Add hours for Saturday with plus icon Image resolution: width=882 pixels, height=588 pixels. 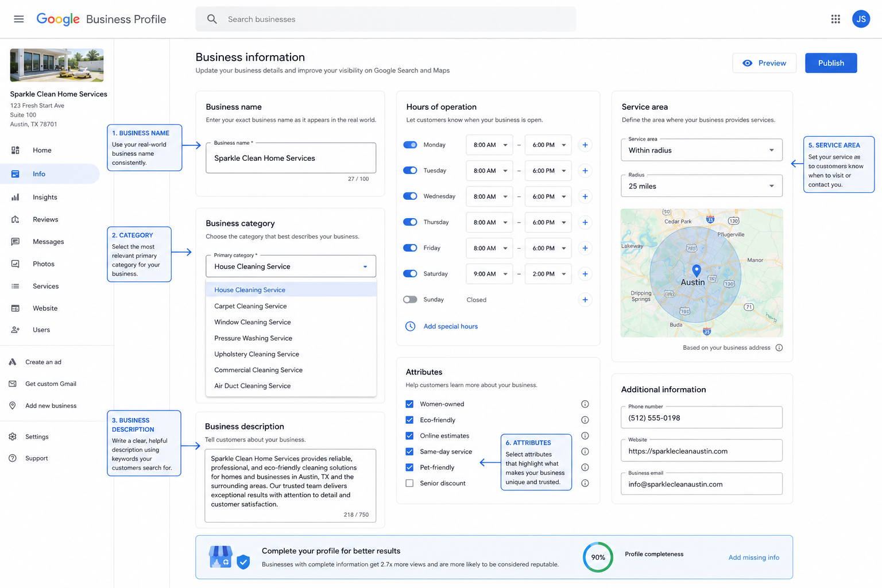click(585, 274)
